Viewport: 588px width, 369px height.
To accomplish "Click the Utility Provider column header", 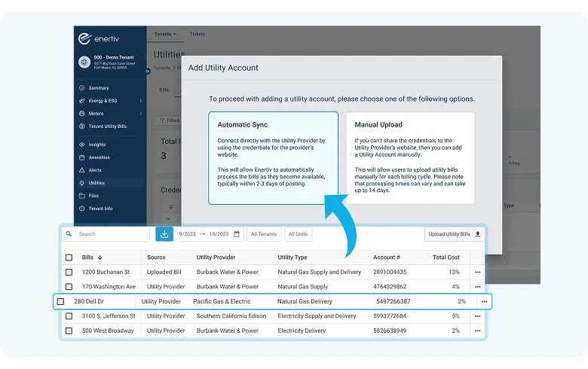I will click(216, 258).
